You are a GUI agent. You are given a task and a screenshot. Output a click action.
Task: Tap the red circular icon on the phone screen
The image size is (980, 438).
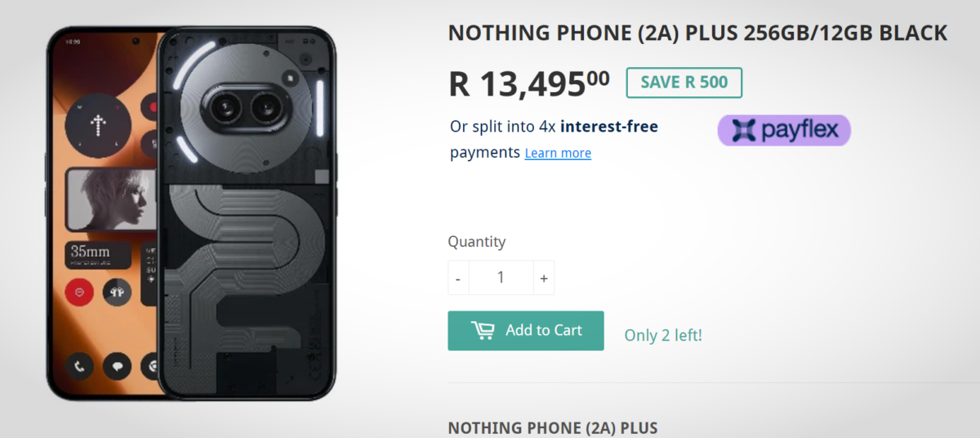(x=80, y=292)
